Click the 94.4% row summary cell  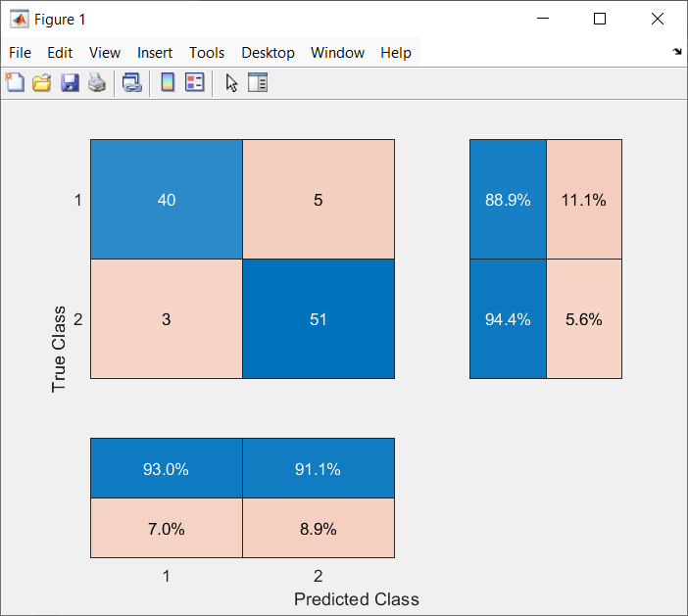[x=508, y=318]
